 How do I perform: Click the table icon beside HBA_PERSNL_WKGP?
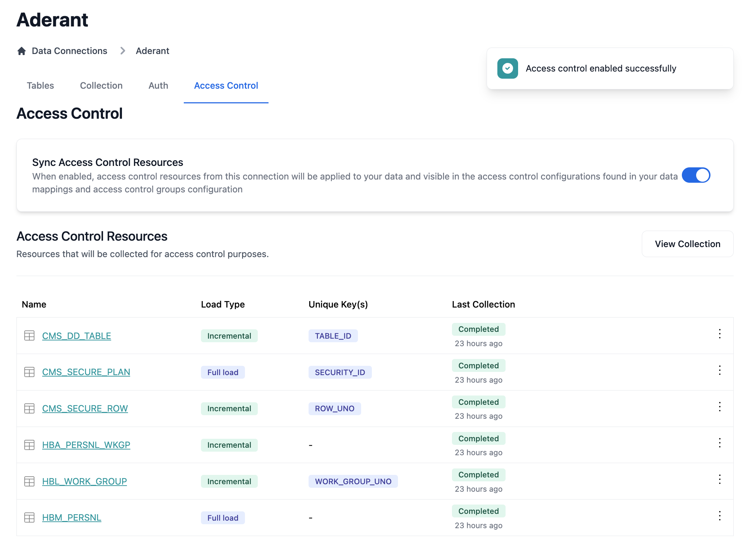(x=29, y=445)
